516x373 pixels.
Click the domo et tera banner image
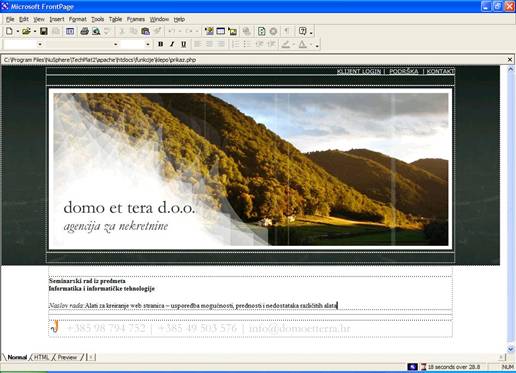(251, 169)
